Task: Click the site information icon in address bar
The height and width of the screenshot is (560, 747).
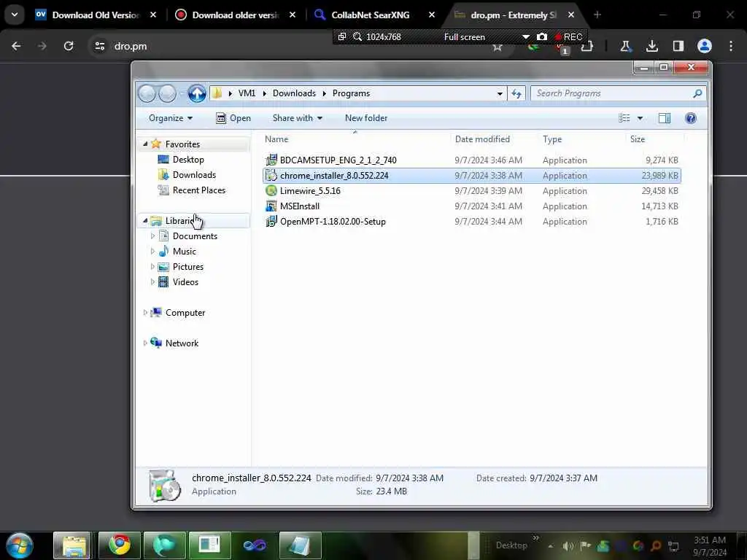Action: (x=99, y=46)
